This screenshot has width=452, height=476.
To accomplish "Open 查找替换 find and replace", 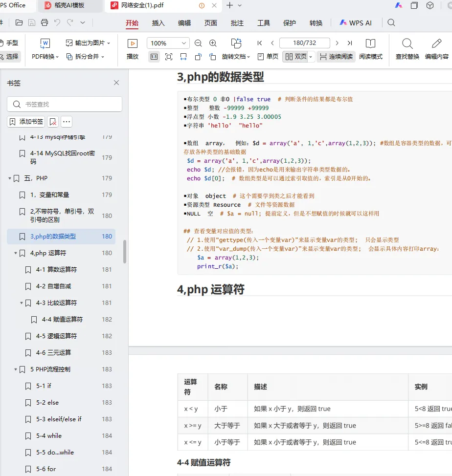I will pos(407,49).
